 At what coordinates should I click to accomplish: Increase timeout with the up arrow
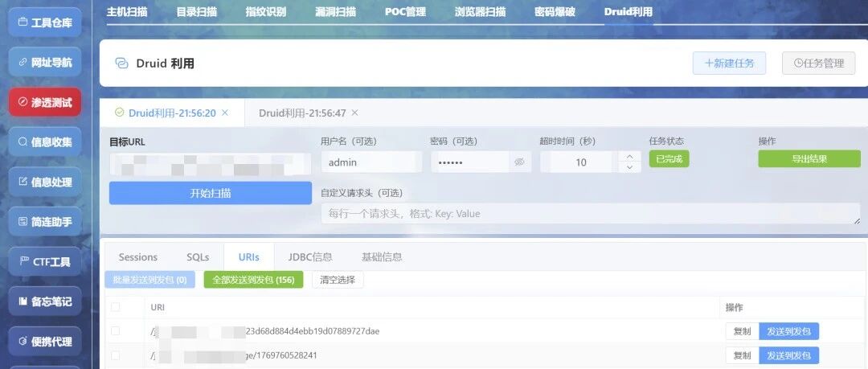tap(629, 157)
